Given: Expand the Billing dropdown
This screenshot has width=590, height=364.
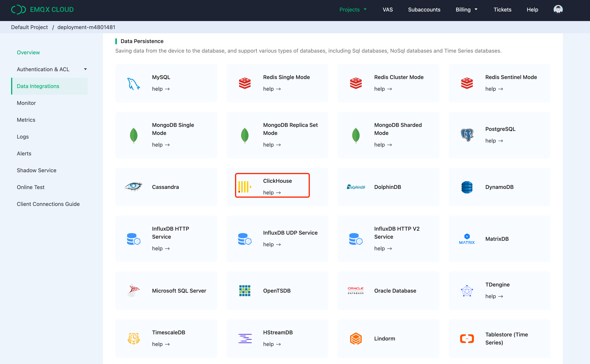Looking at the screenshot, I should pos(466,9).
